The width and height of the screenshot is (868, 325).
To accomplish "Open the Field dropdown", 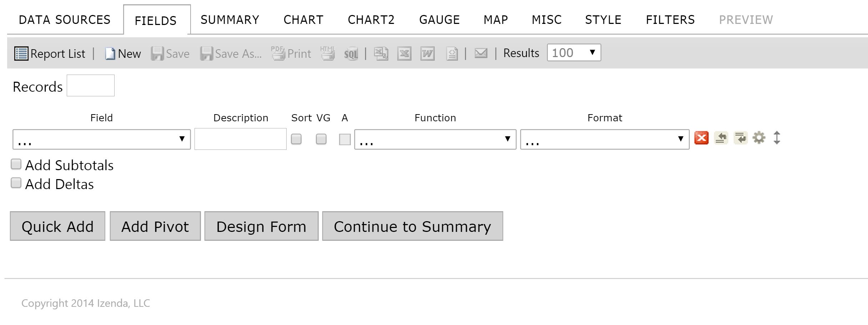I will pos(102,139).
